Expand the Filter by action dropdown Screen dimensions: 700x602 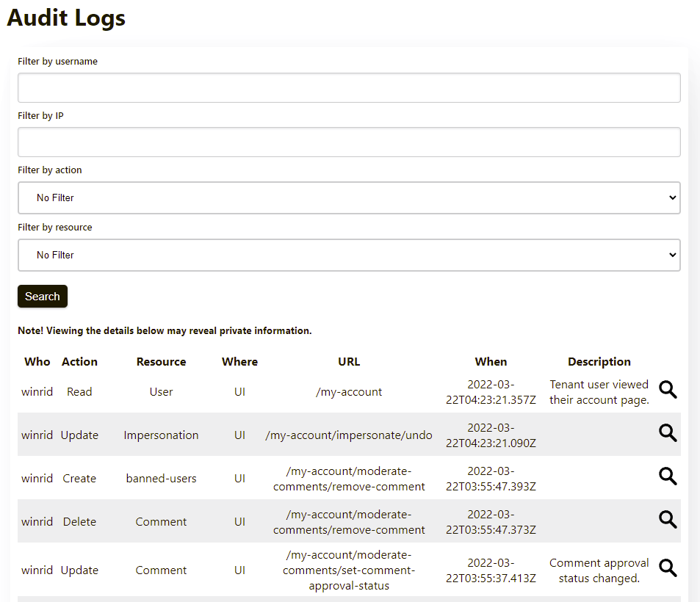(x=349, y=198)
